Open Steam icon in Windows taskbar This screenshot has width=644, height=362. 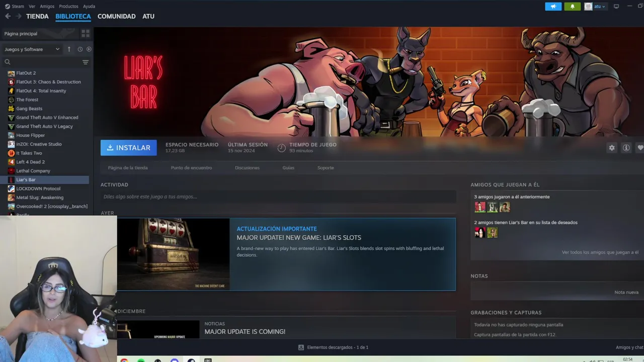191,360
